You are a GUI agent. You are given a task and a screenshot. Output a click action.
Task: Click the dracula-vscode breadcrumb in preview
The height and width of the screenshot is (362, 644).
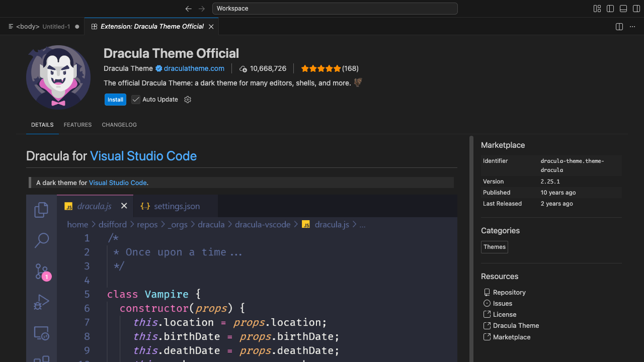click(263, 225)
